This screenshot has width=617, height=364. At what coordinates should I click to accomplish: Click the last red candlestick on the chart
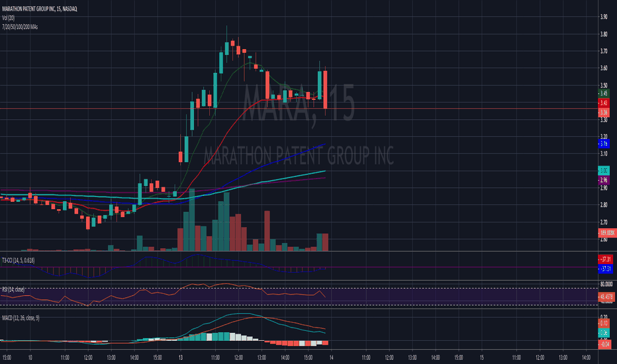[326, 90]
